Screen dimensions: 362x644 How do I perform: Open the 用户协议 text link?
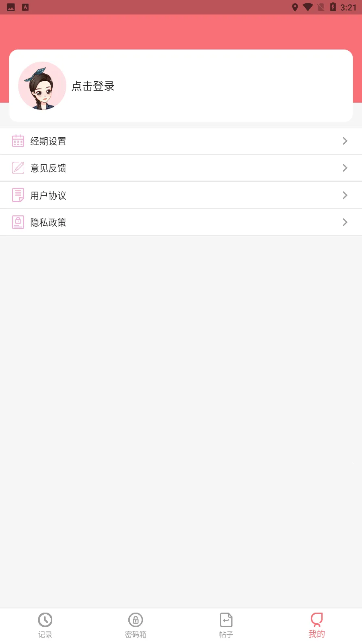[48, 196]
